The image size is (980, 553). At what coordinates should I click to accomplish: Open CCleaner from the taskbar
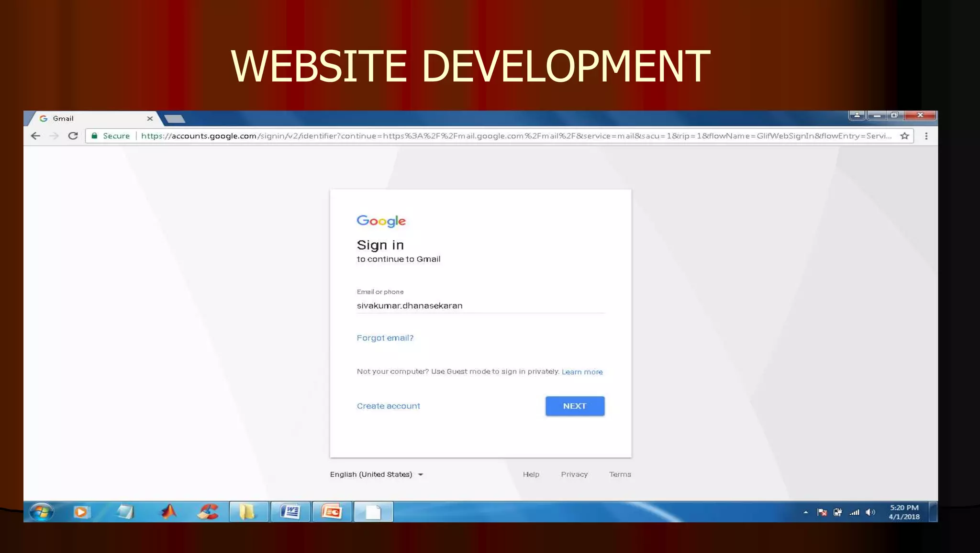208,512
